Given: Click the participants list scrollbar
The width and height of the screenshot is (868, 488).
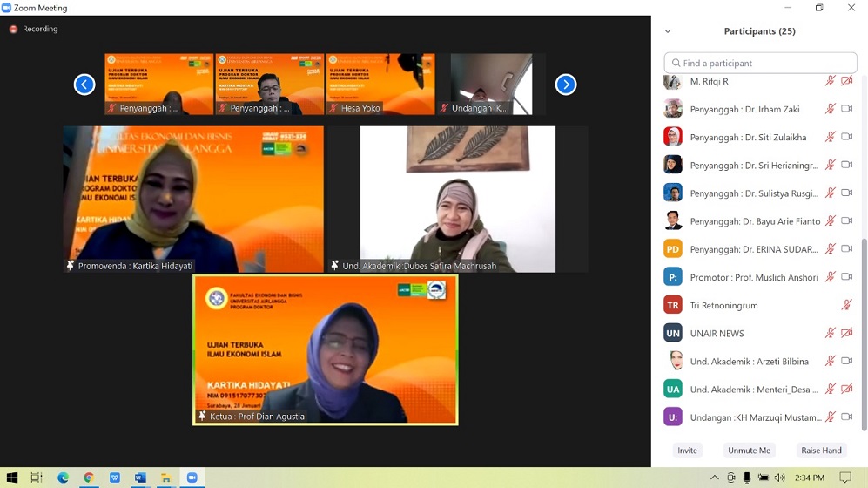Looking at the screenshot, I should click(x=864, y=335).
